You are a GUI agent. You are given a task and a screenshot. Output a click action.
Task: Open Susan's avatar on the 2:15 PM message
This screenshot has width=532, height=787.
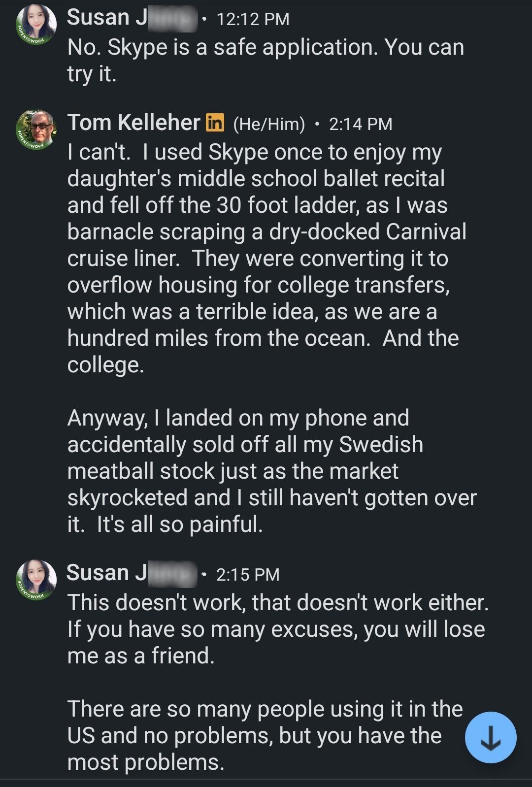[x=36, y=580]
